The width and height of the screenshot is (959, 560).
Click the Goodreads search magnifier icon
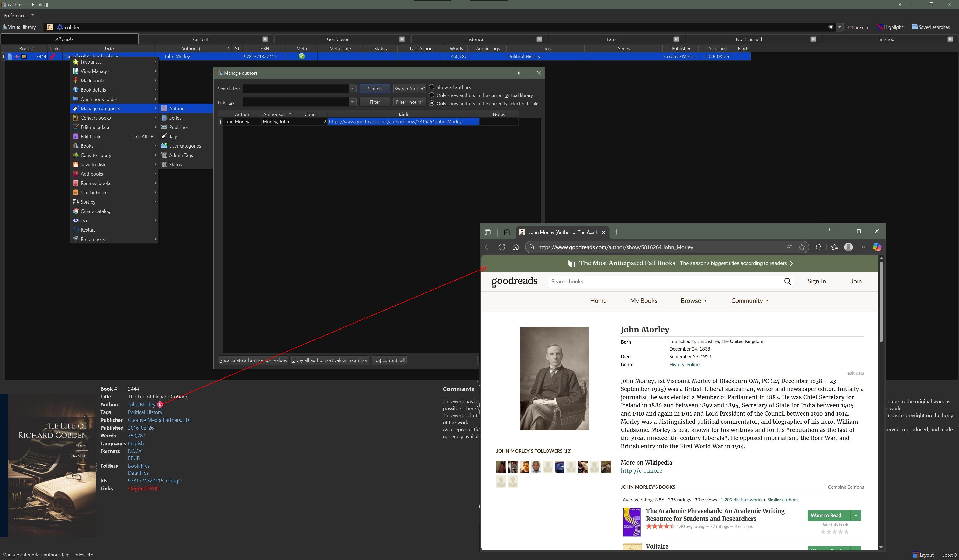click(787, 282)
